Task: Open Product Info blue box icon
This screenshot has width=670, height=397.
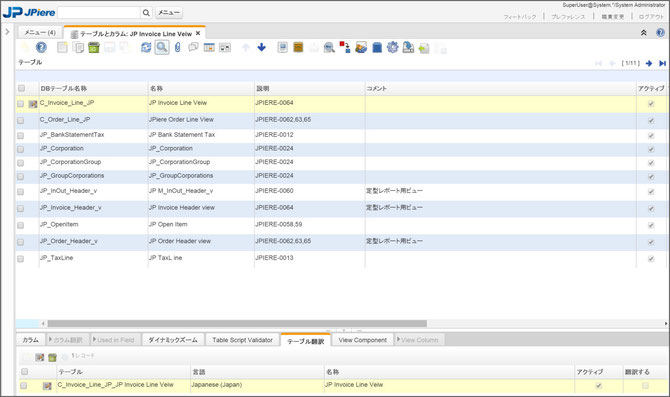Action: click(377, 47)
